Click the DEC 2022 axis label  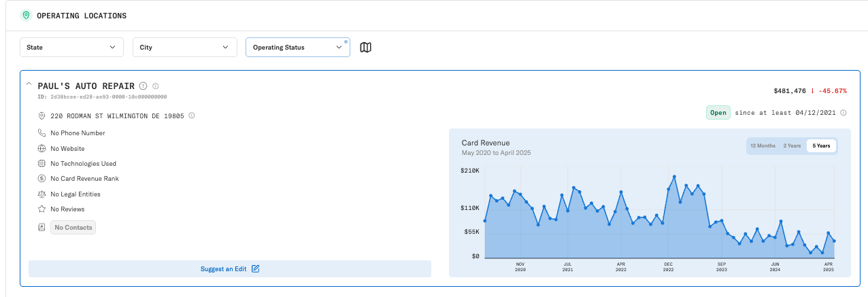coord(669,267)
